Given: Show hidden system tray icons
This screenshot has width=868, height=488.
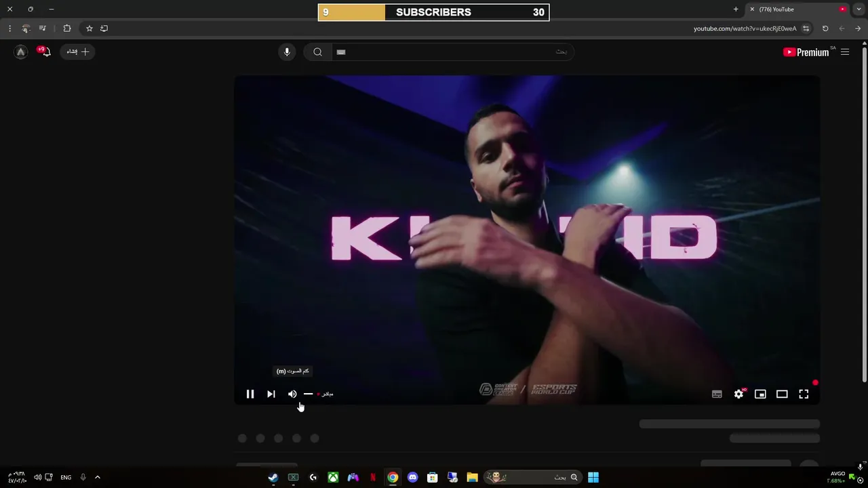Looking at the screenshot, I should [x=97, y=477].
